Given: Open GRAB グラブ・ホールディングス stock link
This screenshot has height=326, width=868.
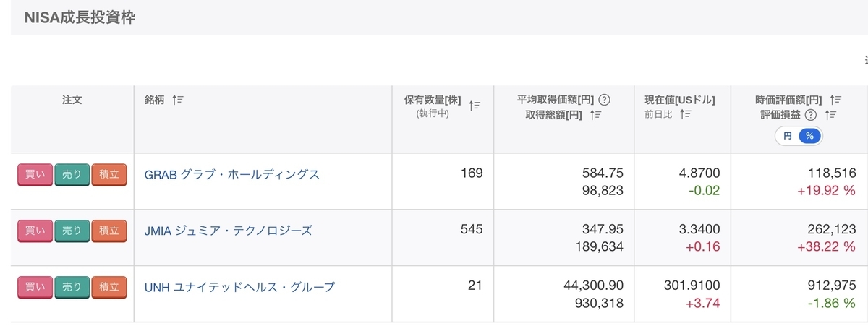Looking at the screenshot, I should click(x=232, y=174).
